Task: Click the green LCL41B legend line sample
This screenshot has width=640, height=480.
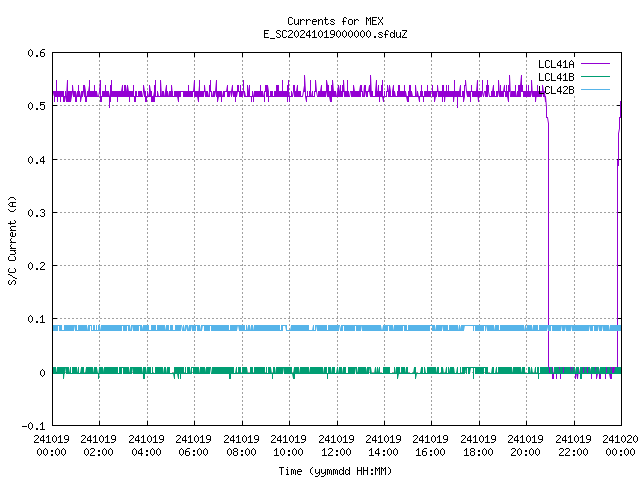Action: [595, 76]
